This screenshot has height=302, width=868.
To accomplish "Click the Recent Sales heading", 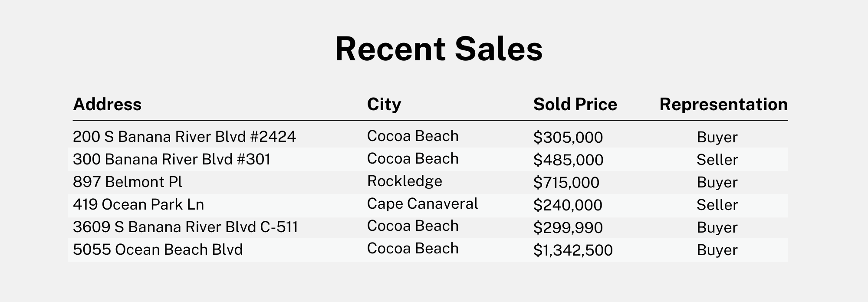I will pyautogui.click(x=439, y=49).
